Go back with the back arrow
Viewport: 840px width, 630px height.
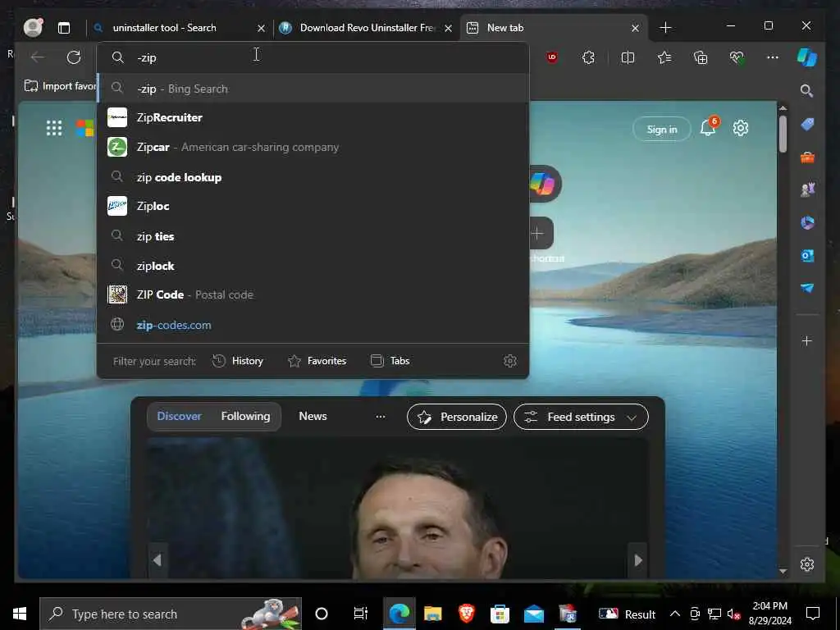[38, 57]
